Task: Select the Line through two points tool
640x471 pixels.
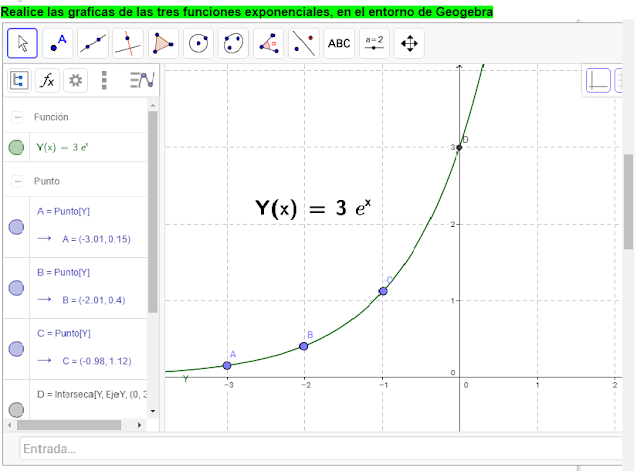Action: point(93,43)
